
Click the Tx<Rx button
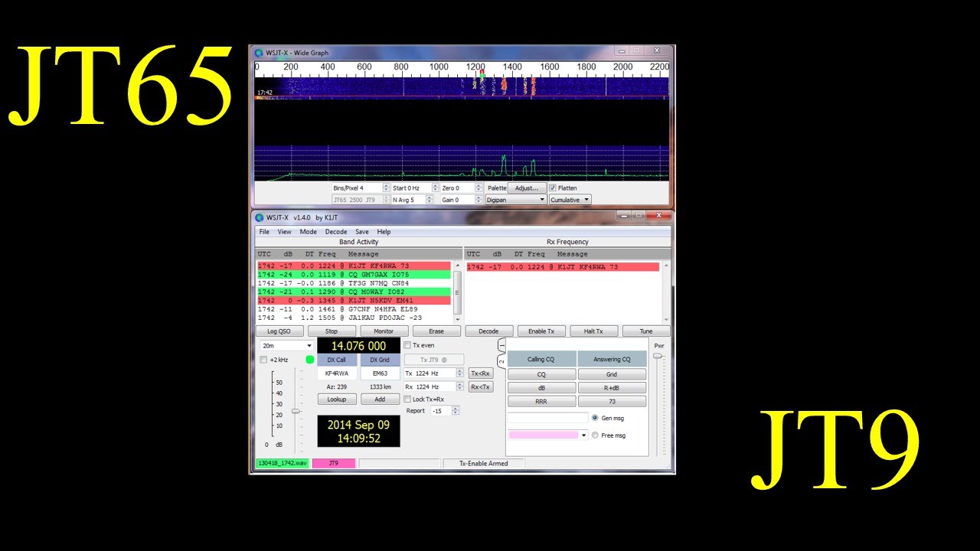point(481,373)
